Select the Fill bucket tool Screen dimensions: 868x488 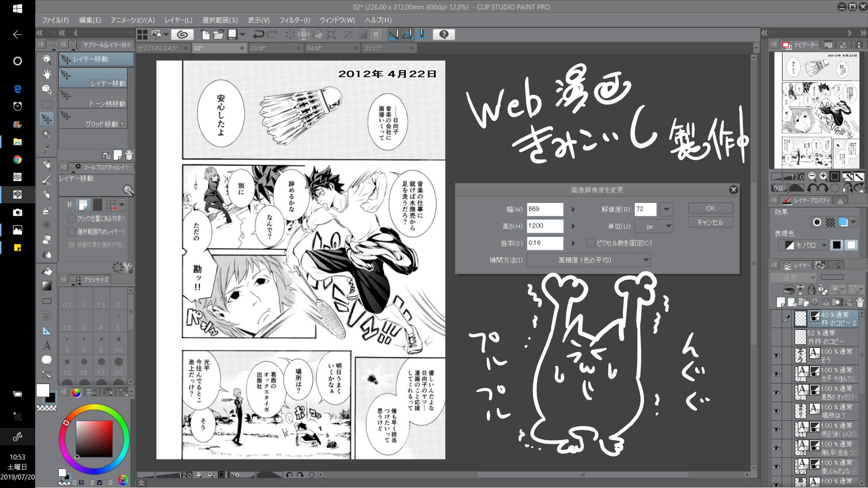pos(47,271)
